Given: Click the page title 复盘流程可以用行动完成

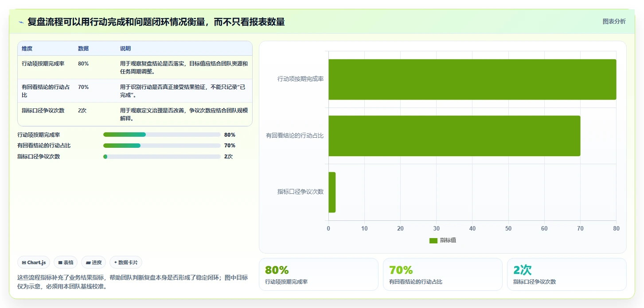Looking at the screenshot, I should (156, 22).
